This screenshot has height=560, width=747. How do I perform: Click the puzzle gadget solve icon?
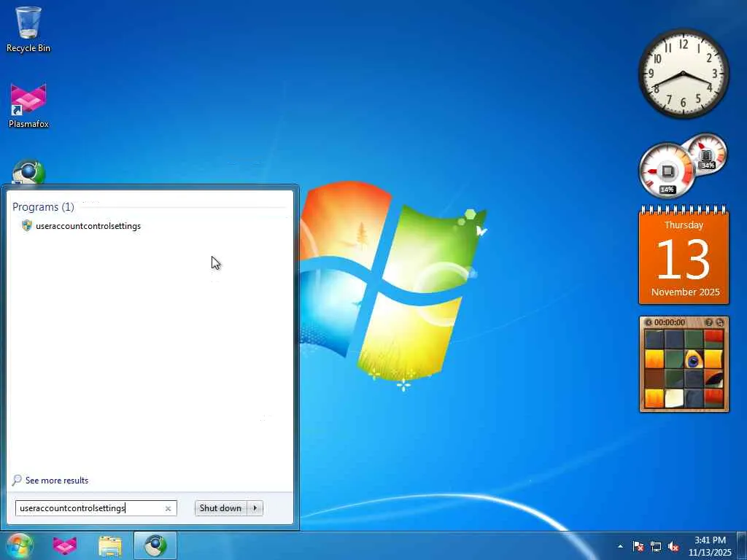pos(720,322)
